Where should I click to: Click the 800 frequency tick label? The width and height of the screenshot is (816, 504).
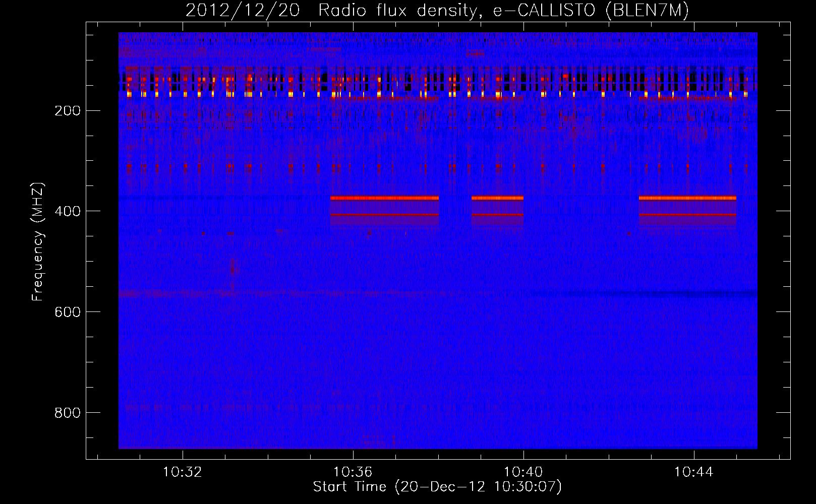click(68, 413)
